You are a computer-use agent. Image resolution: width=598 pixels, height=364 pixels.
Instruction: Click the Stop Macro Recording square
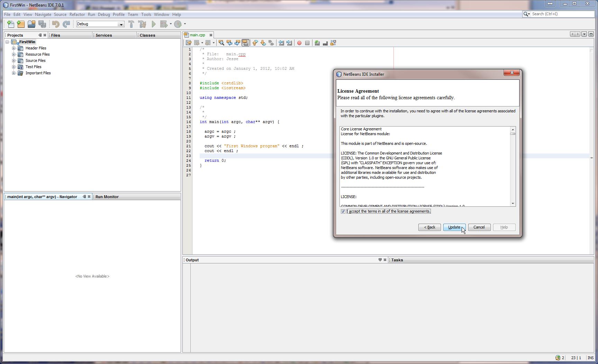(307, 43)
